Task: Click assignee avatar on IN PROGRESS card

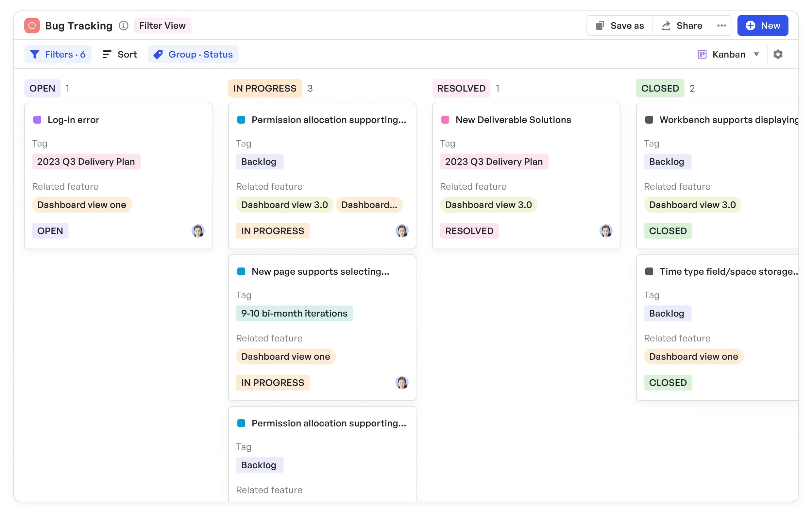Action: (402, 231)
